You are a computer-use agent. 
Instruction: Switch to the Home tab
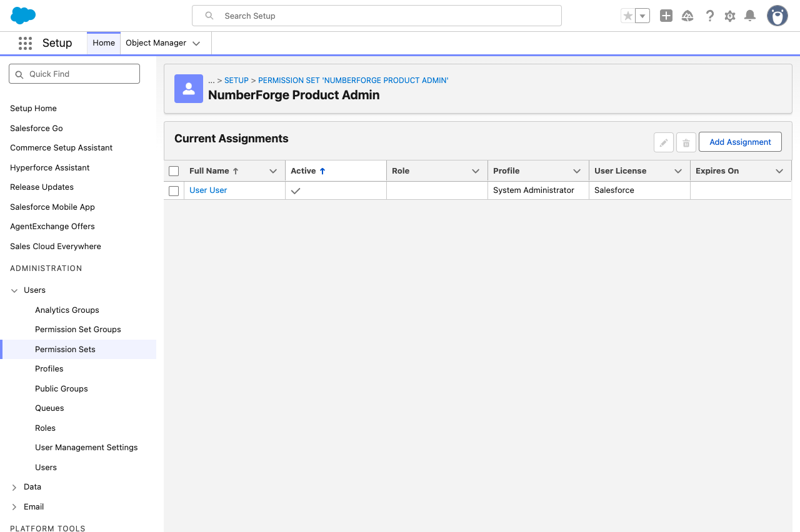104,43
